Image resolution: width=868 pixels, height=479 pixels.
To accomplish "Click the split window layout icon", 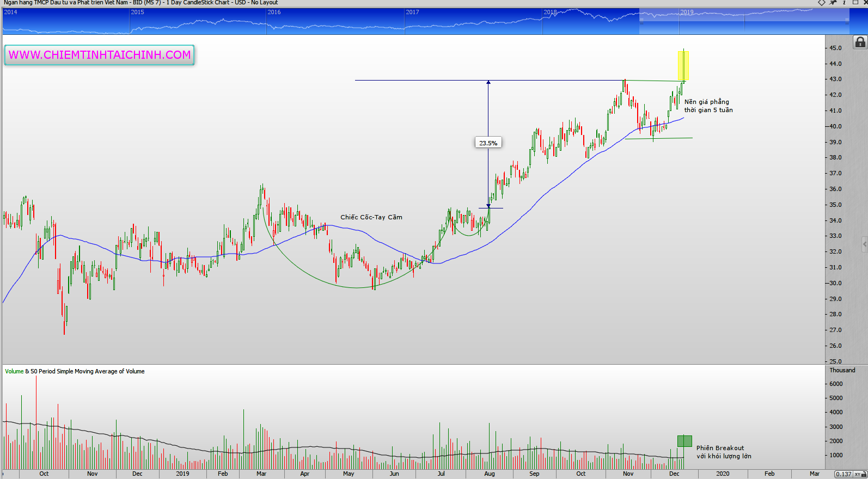I will click(x=855, y=3).
